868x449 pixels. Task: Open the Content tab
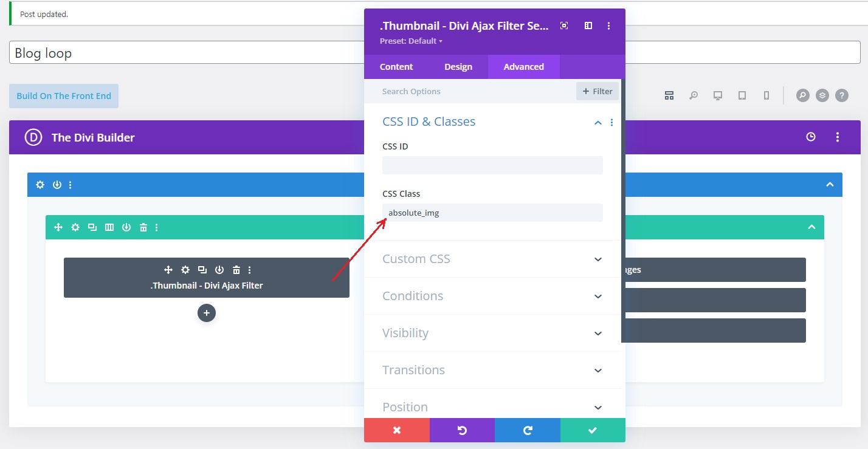click(x=396, y=67)
